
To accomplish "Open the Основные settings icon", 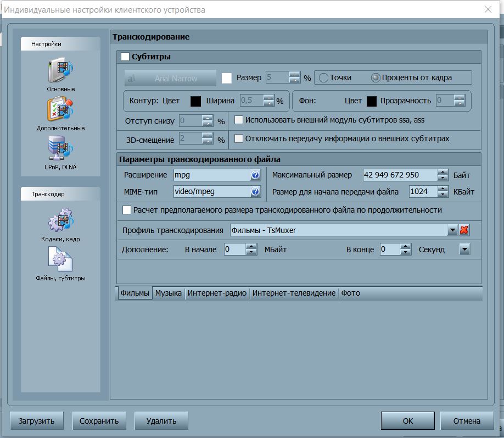I will [60, 70].
